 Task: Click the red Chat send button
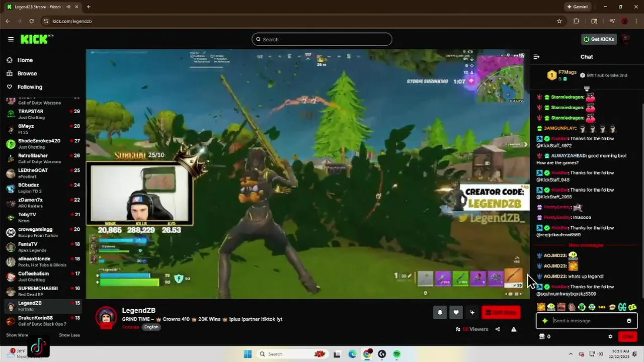tap(627, 336)
